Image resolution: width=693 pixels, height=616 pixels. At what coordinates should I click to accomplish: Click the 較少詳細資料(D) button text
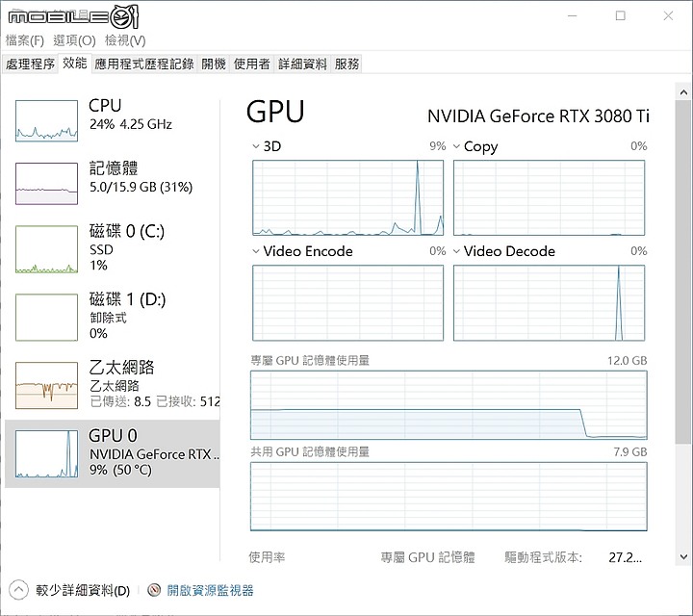[83, 590]
